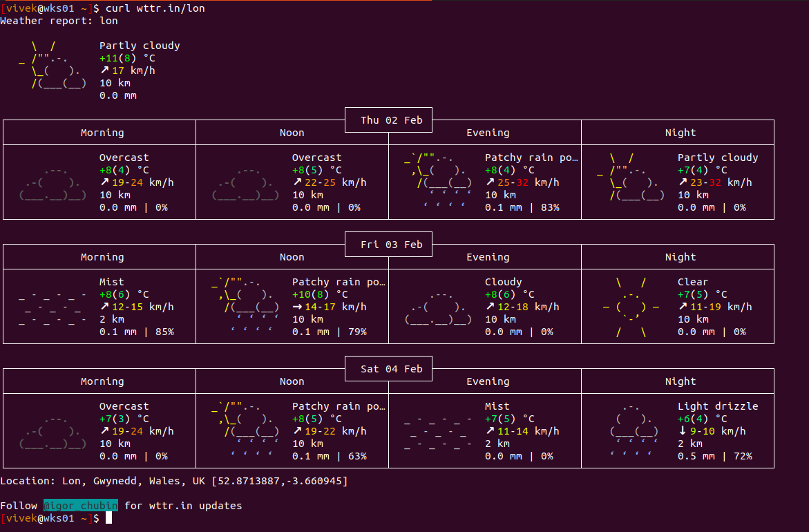Click Saturday night's Light drizzle icon

click(x=633, y=431)
